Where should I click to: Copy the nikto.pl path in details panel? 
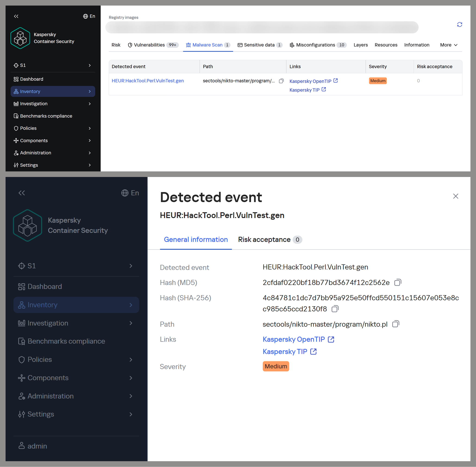396,324
